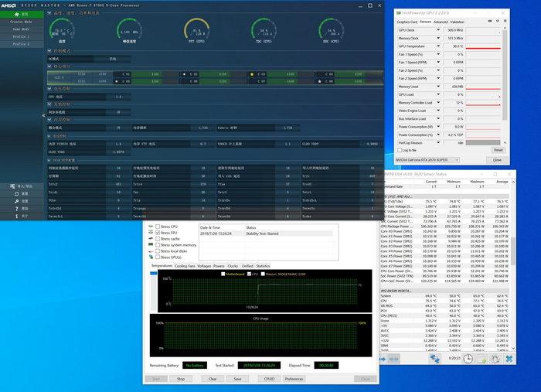Select Game Mode in Ryzen Master sidebar
Screen dimensions: 541x392
(x=22, y=29)
